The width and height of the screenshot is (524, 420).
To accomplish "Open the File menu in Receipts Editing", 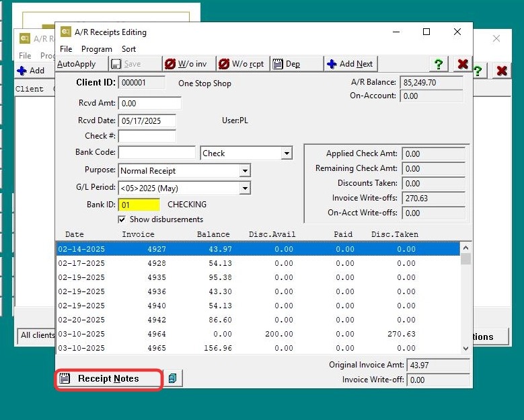I will [x=66, y=49].
